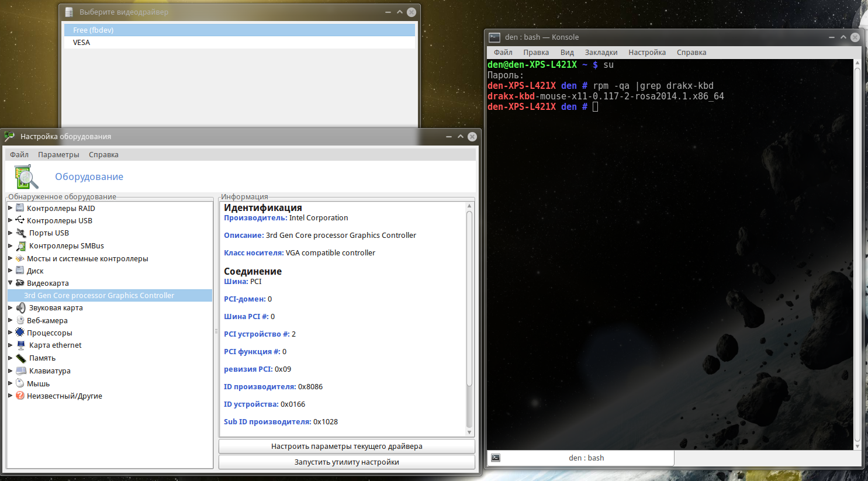The height and width of the screenshot is (481, 868).
Task: Open the Параметры menu in hardware settings
Action: (x=58, y=155)
